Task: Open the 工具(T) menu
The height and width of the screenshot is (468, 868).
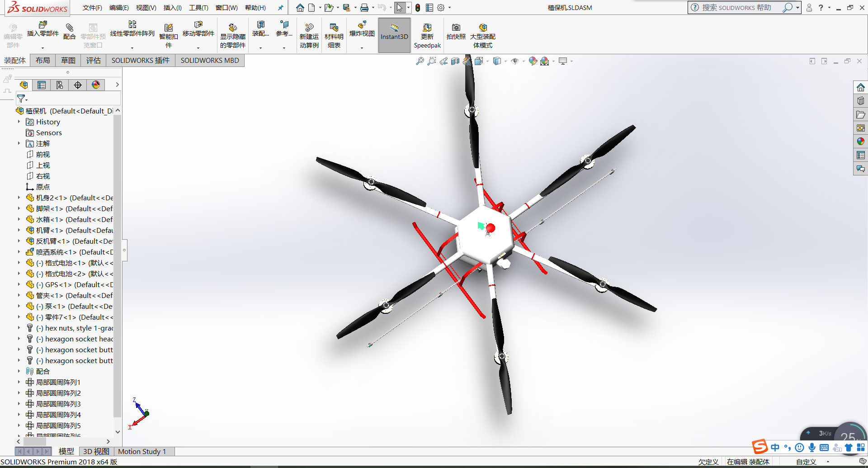Action: coord(198,8)
